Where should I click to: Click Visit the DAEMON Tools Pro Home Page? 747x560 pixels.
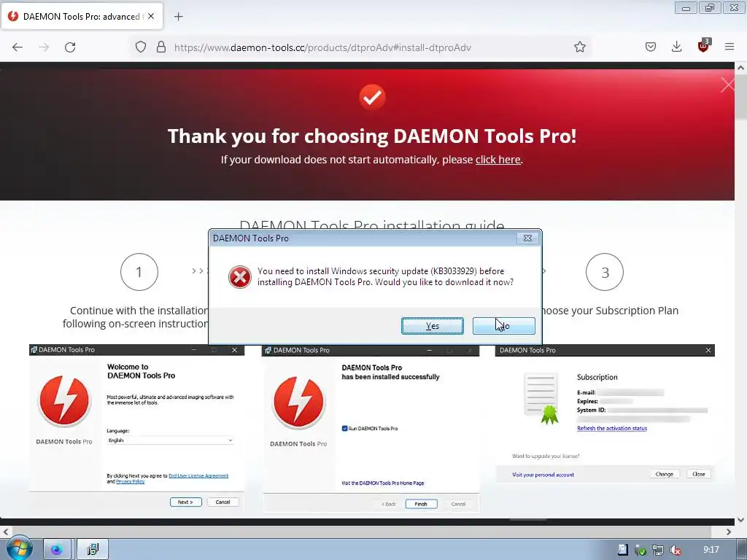(x=383, y=483)
